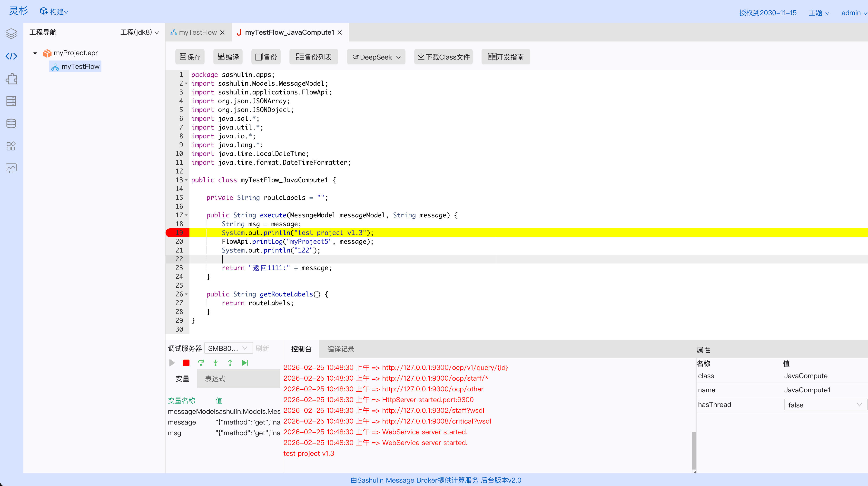Open the plugin puzzle sidebar icon
Image resolution: width=868 pixels, height=486 pixels.
[x=11, y=79]
